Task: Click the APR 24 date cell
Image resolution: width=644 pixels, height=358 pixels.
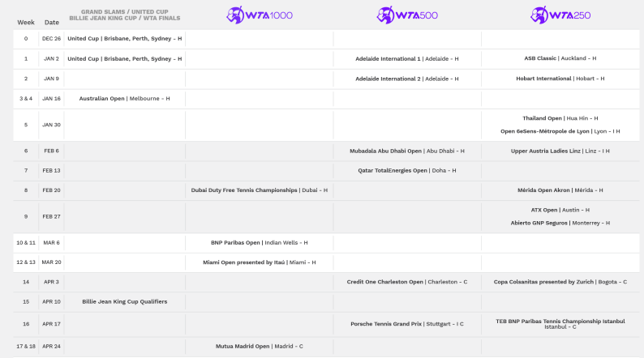Action: pyautogui.click(x=51, y=347)
